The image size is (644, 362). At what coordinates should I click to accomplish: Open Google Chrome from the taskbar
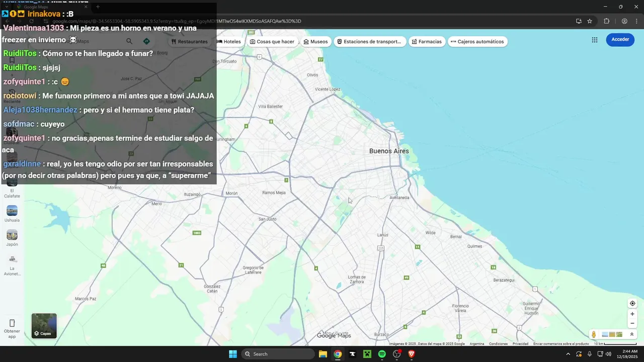click(338, 354)
